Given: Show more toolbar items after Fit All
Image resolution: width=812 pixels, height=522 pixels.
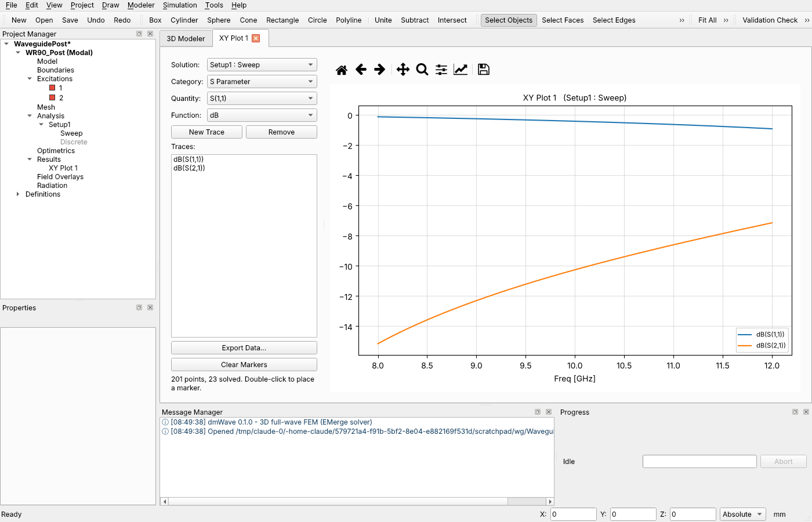Looking at the screenshot, I should click(726, 20).
